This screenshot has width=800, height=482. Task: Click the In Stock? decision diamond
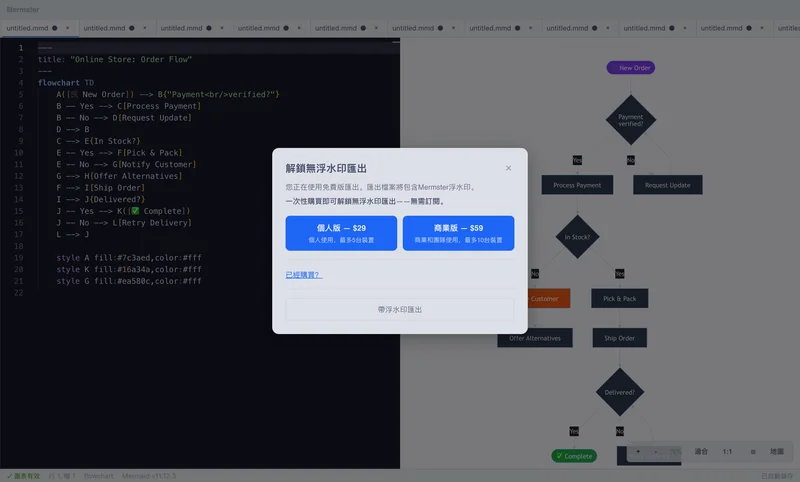point(577,237)
